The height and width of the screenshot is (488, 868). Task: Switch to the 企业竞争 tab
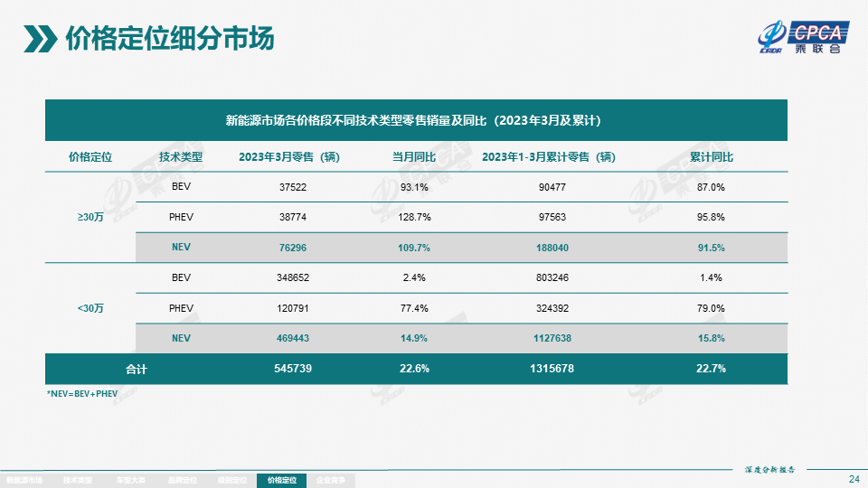coord(332,481)
